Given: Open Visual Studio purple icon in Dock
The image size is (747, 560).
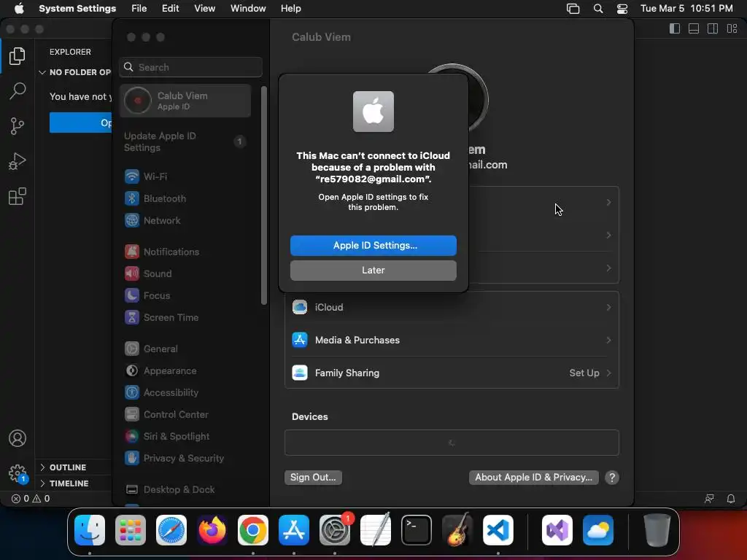Looking at the screenshot, I should tap(557, 530).
